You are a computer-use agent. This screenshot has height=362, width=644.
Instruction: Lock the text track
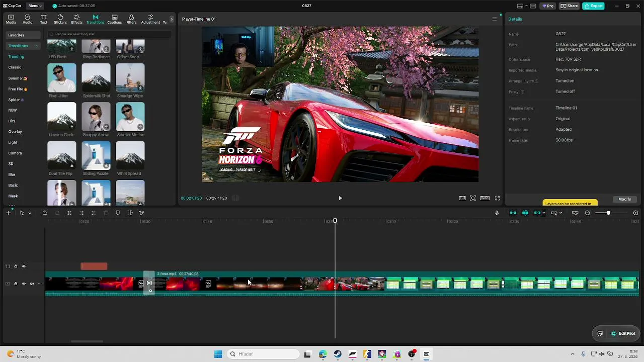point(16,266)
